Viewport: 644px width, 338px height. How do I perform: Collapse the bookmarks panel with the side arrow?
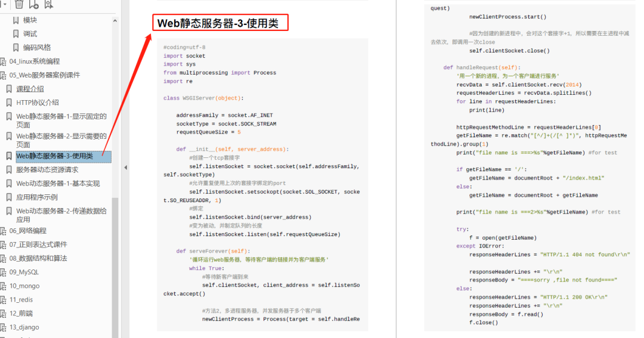tap(126, 168)
